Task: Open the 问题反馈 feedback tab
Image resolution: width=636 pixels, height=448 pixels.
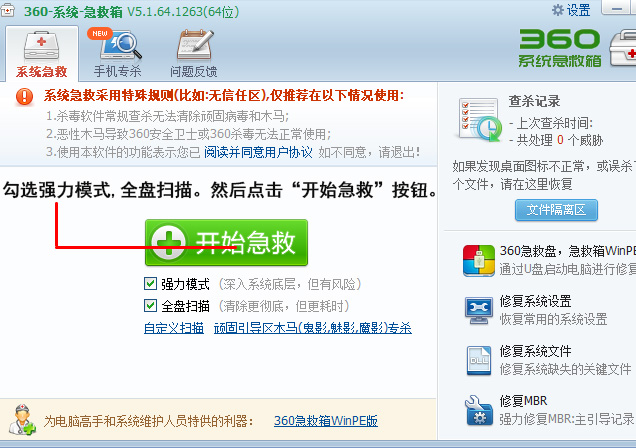Action: coord(193,53)
